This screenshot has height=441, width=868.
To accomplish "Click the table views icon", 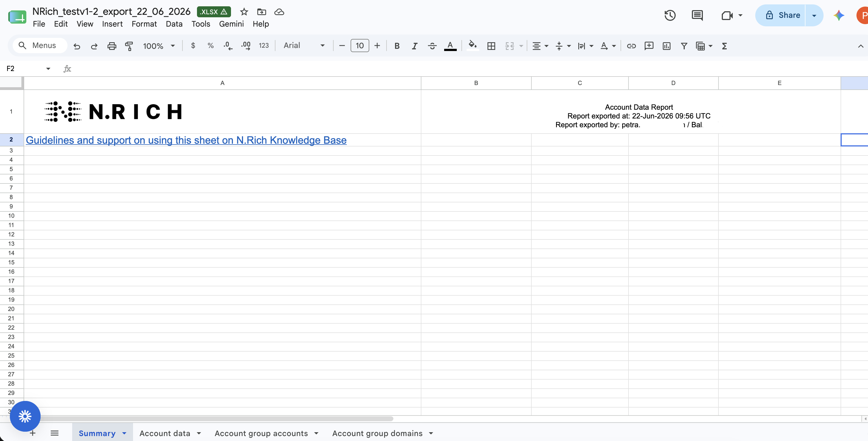I will 700,46.
